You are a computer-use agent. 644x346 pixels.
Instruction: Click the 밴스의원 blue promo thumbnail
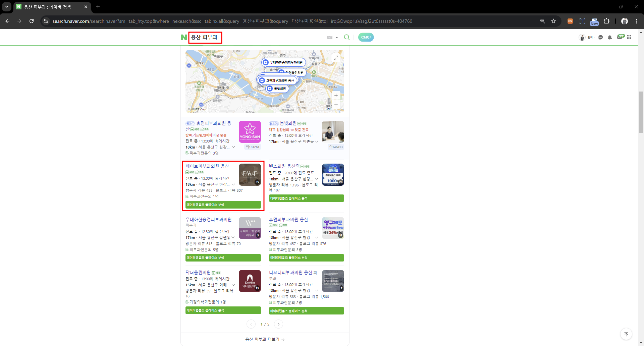pyautogui.click(x=333, y=175)
